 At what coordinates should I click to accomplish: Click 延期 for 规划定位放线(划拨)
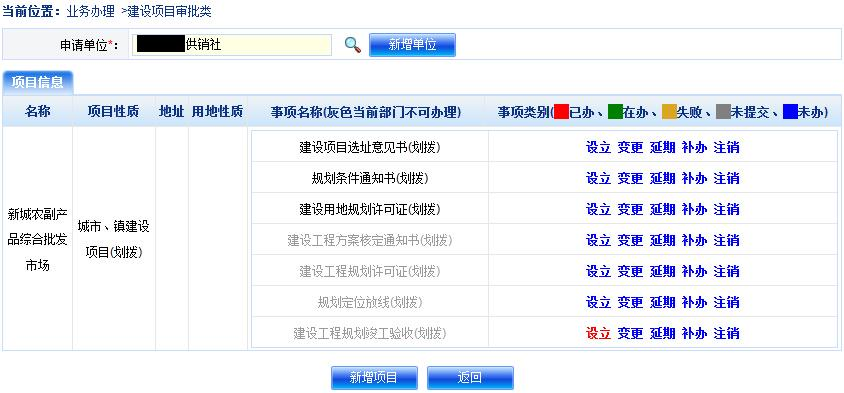[x=662, y=302]
